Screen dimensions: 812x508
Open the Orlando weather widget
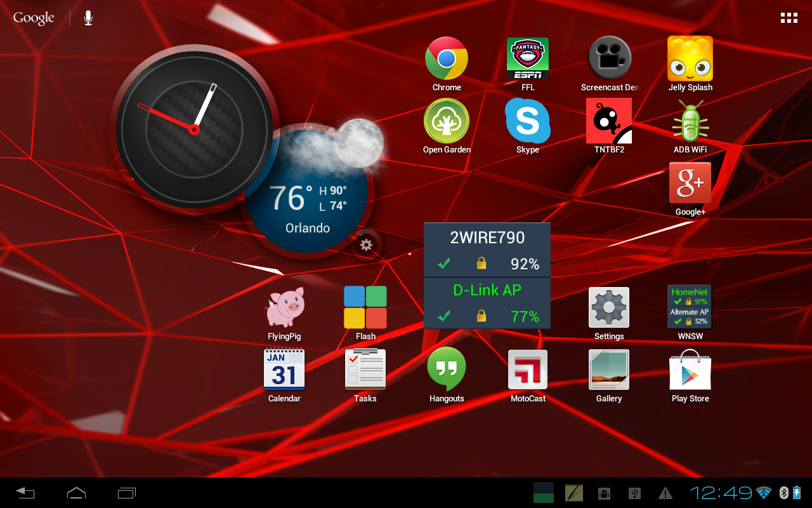(x=307, y=190)
